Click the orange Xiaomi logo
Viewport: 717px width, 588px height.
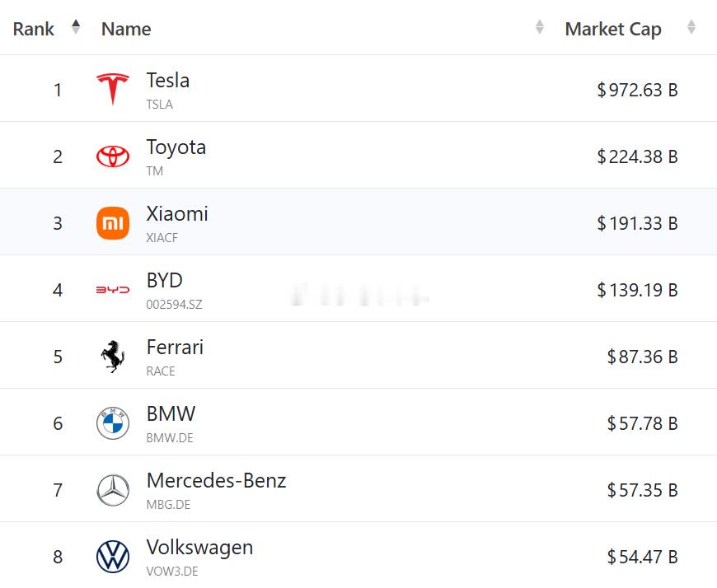click(x=113, y=223)
